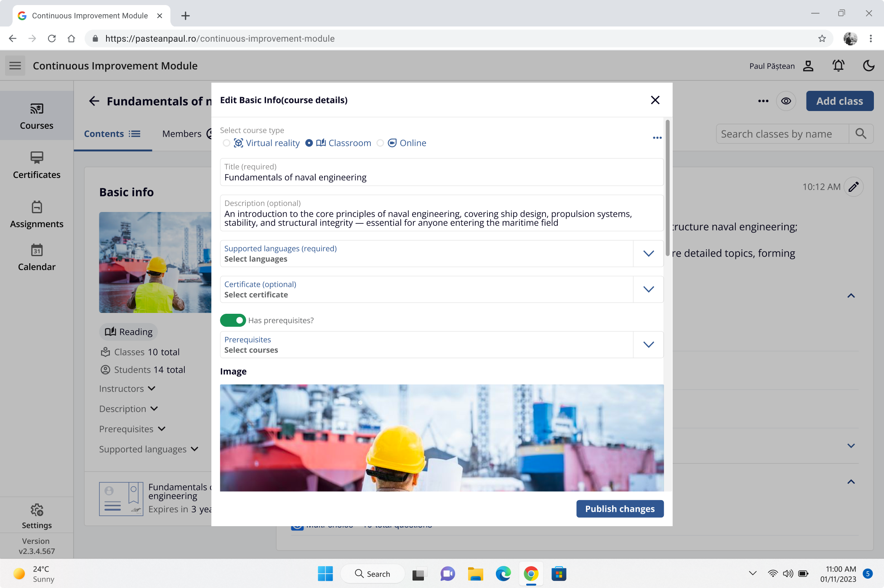Expand the Prerequisites courses dropdown
This screenshot has height=588, width=884.
648,344
